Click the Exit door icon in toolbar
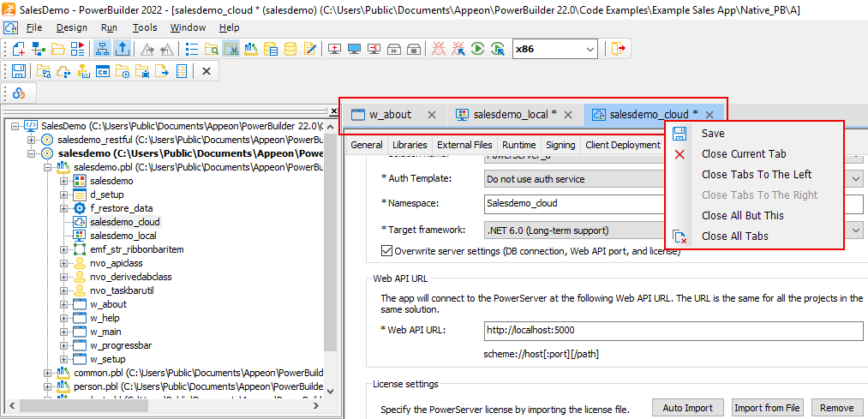 pos(619,49)
